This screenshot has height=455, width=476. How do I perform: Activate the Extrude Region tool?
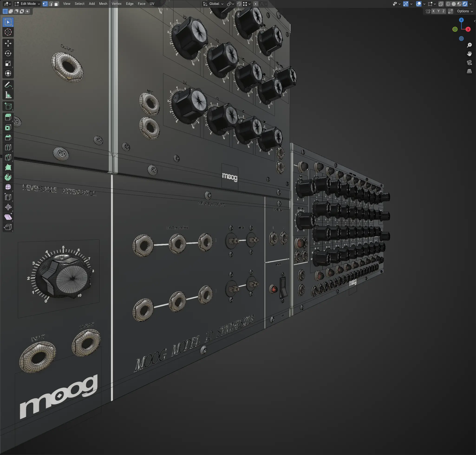[x=8, y=117]
